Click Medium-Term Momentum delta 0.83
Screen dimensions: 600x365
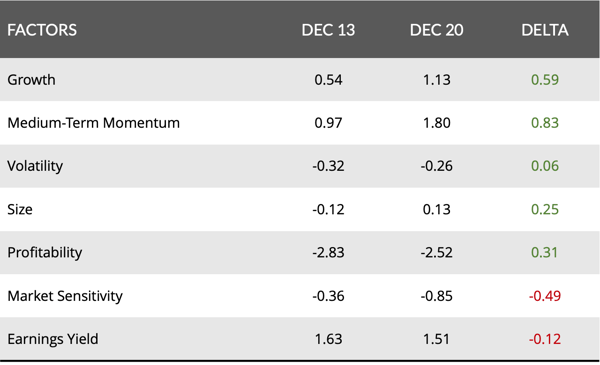(545, 123)
